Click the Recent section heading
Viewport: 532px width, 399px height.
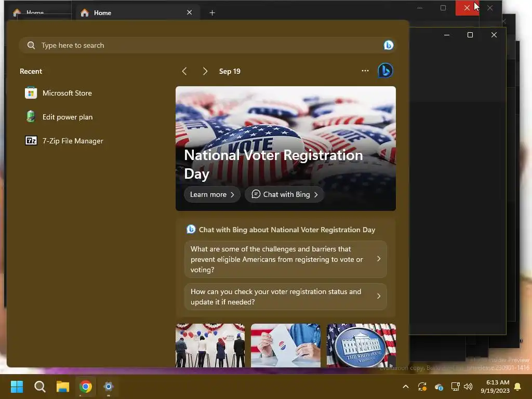click(31, 71)
